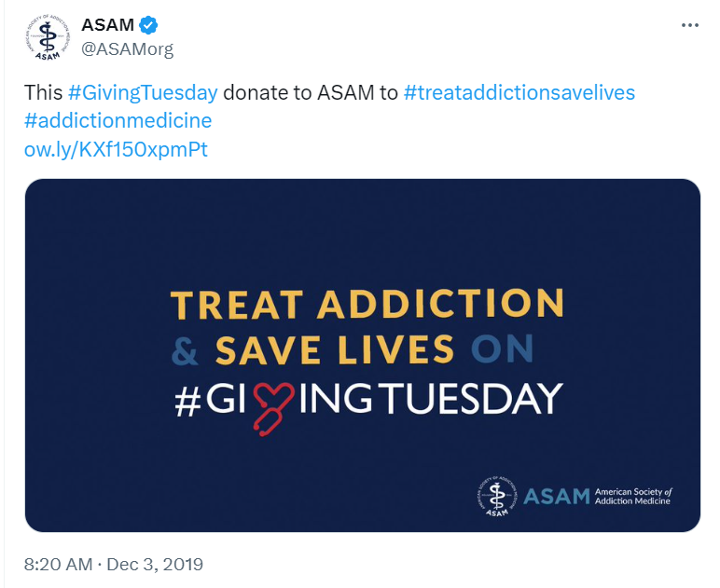Click the Dec 3, 2019 date

155,565
